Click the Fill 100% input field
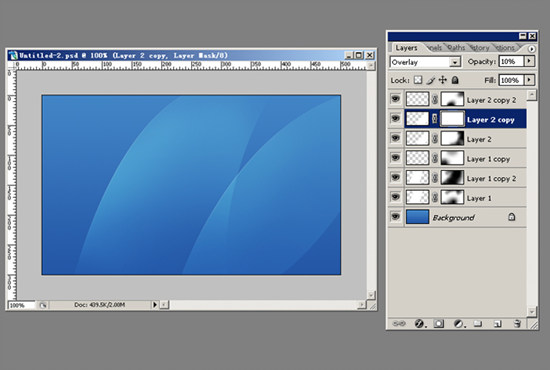The width and height of the screenshot is (550, 370). tap(511, 80)
